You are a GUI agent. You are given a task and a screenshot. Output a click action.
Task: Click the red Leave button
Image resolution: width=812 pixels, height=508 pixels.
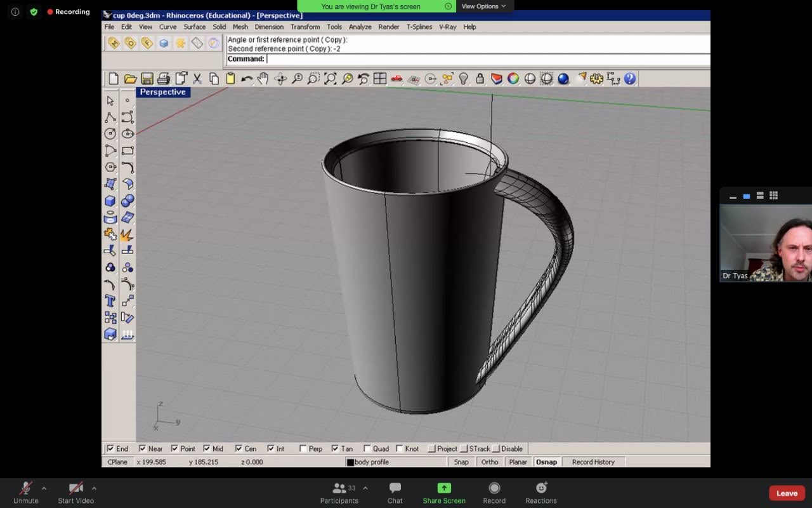[x=787, y=493]
